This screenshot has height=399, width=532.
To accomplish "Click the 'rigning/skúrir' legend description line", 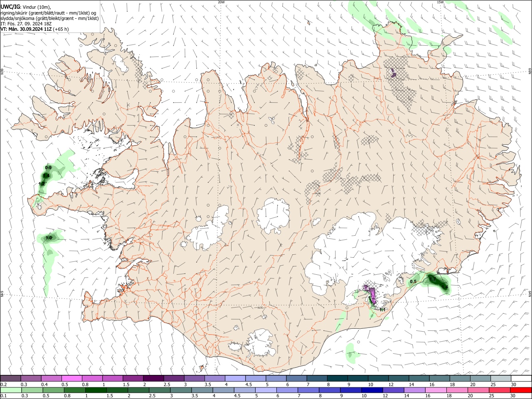I will click(48, 13).
